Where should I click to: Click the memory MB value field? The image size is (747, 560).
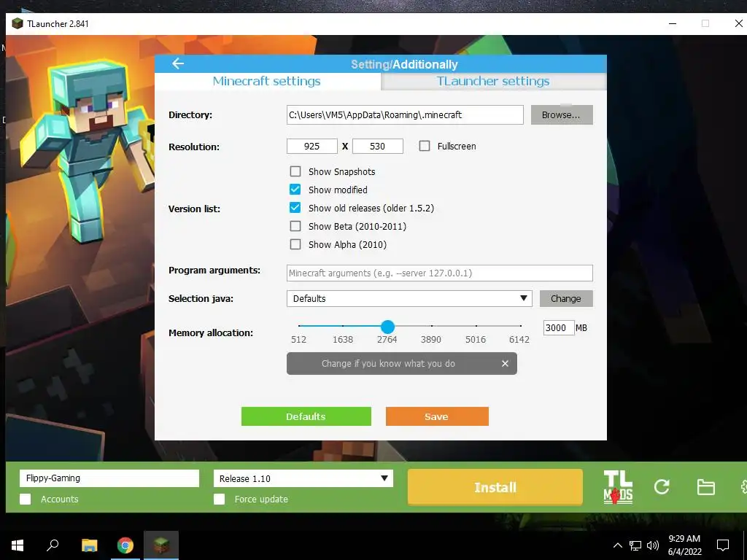coord(558,327)
